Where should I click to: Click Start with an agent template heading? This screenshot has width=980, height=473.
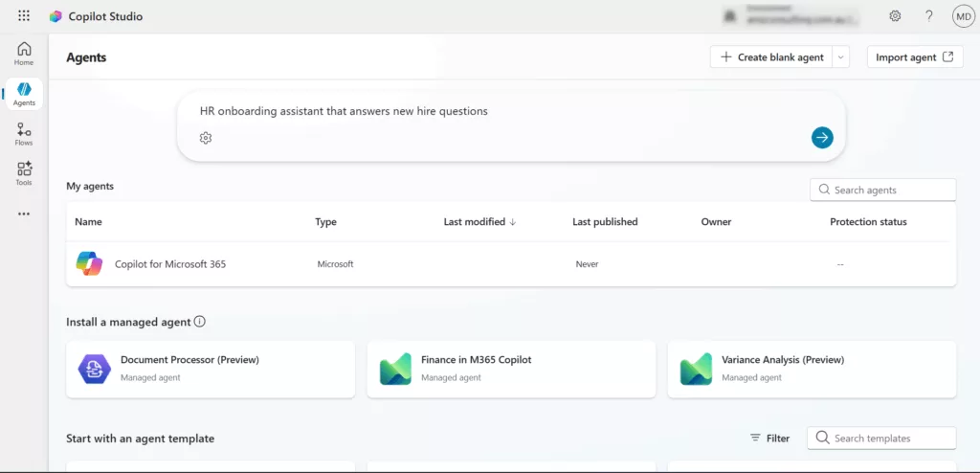pyautogui.click(x=140, y=439)
